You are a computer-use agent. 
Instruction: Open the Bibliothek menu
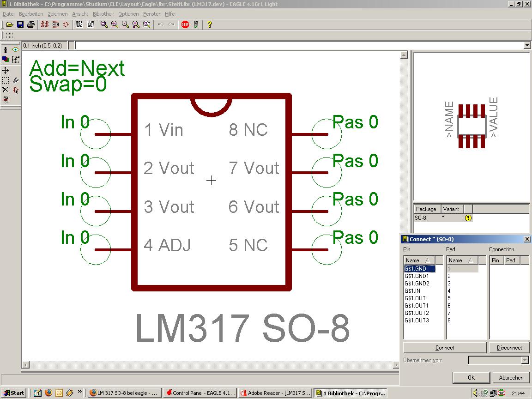[x=103, y=14]
